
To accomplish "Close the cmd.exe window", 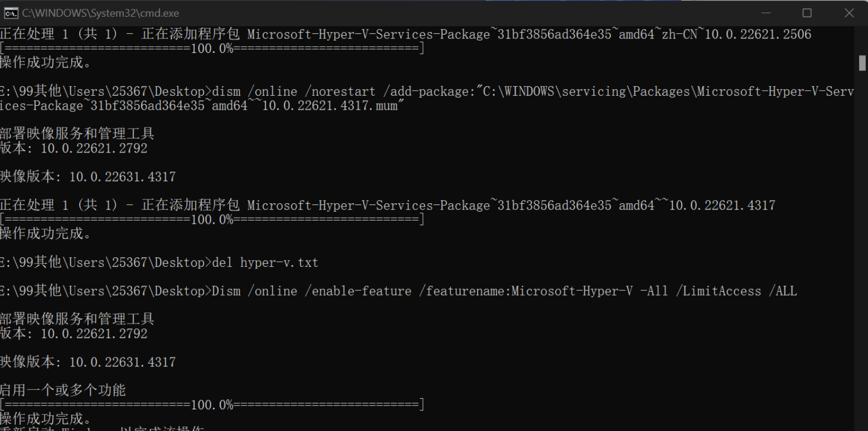I will tap(849, 13).
